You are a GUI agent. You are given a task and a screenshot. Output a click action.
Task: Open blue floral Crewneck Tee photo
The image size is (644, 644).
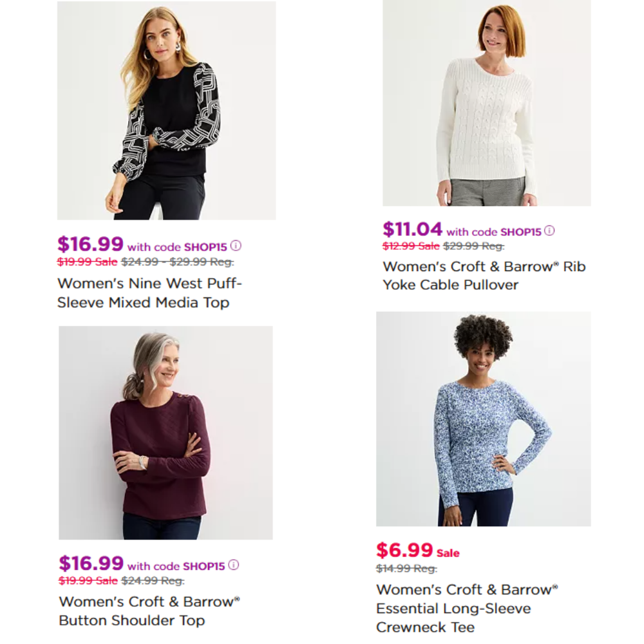coord(484,419)
